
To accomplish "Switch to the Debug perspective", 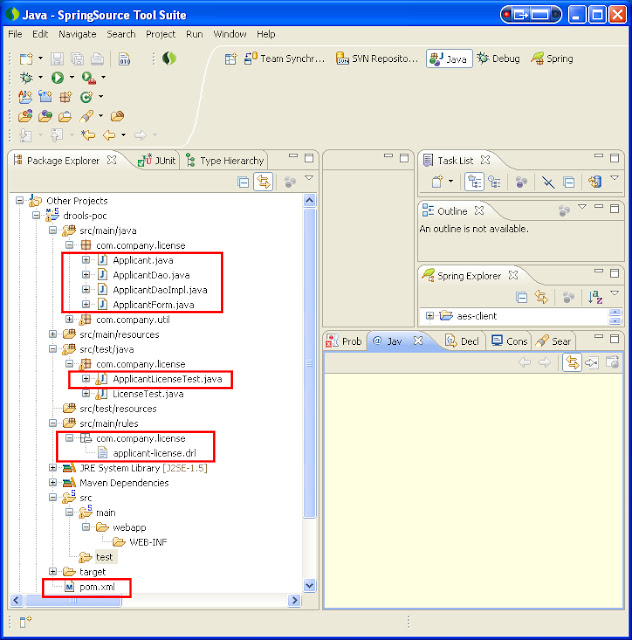I will click(x=499, y=59).
